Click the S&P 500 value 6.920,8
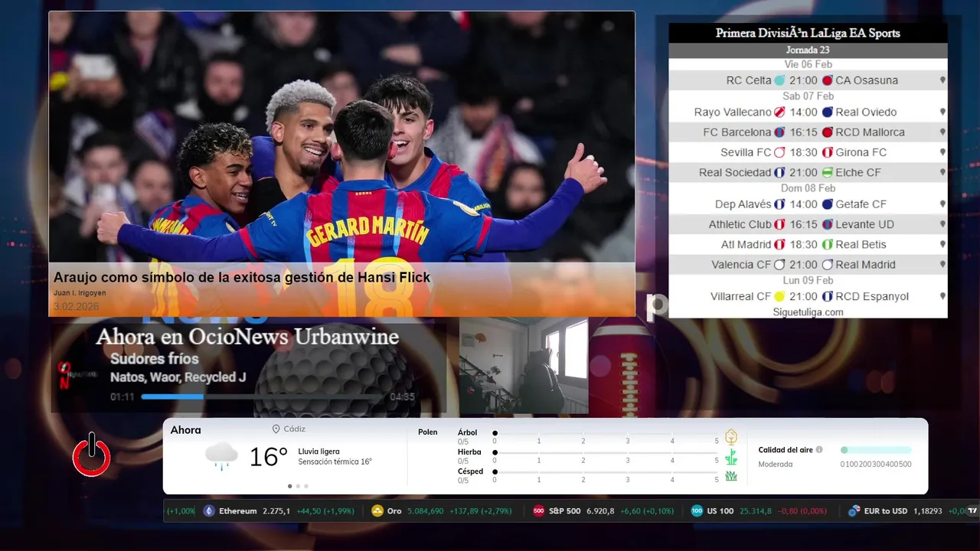 click(x=600, y=511)
